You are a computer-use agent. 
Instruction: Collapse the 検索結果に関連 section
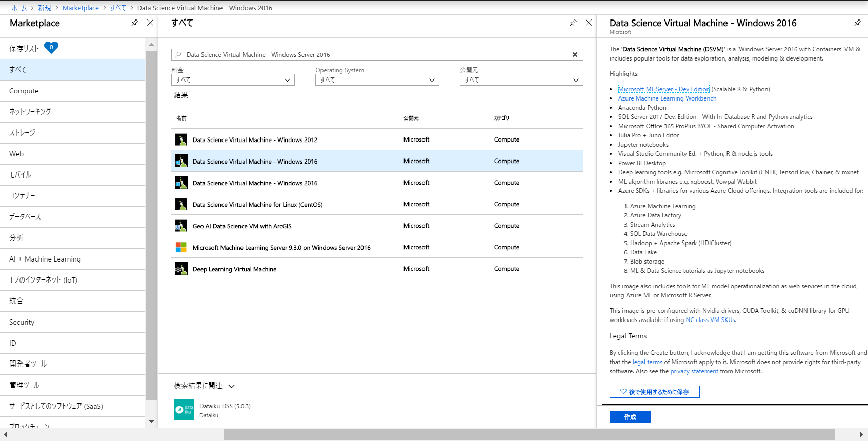(231, 386)
